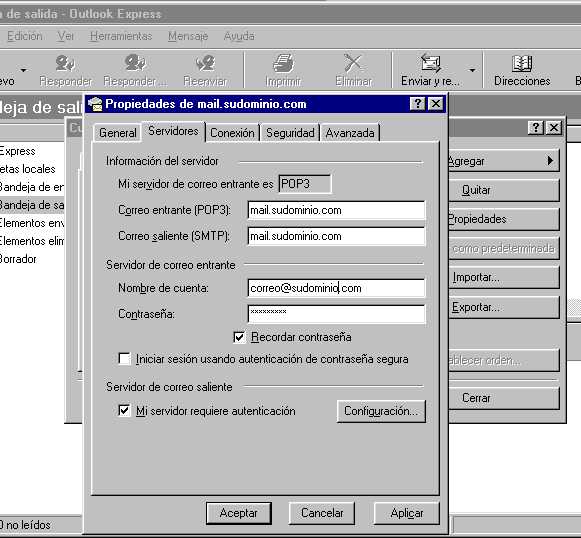Open the Mensaje menu
The width and height of the screenshot is (581, 538).
click(188, 36)
